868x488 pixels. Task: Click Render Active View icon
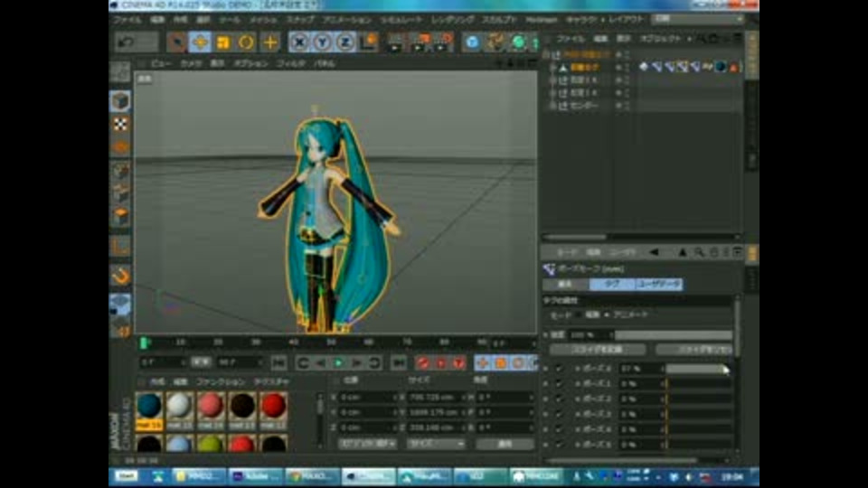[395, 42]
